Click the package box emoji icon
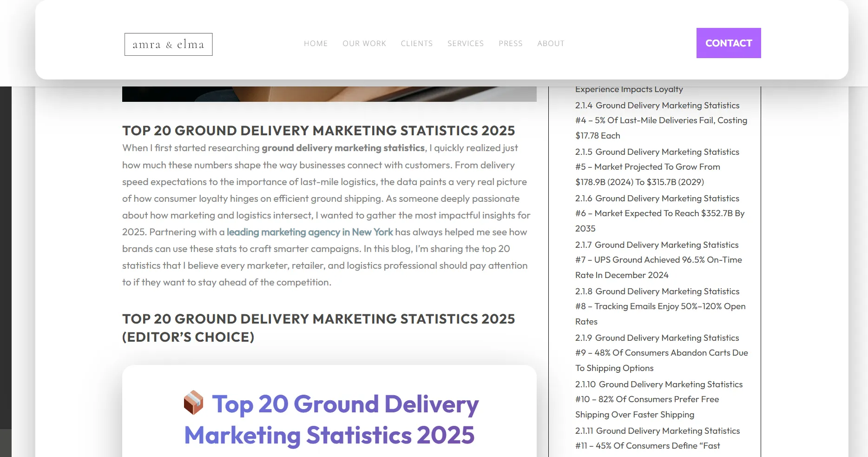The height and width of the screenshot is (457, 868). [x=194, y=403]
